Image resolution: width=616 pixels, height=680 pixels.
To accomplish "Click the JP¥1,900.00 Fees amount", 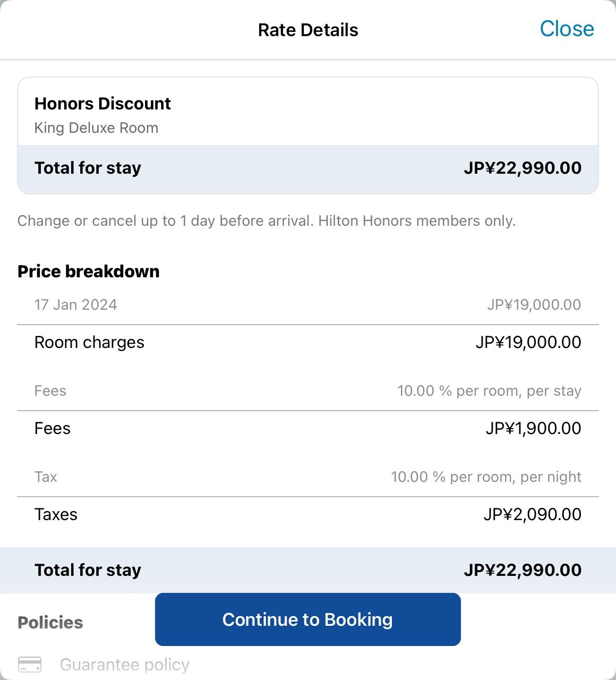I will (x=533, y=429).
